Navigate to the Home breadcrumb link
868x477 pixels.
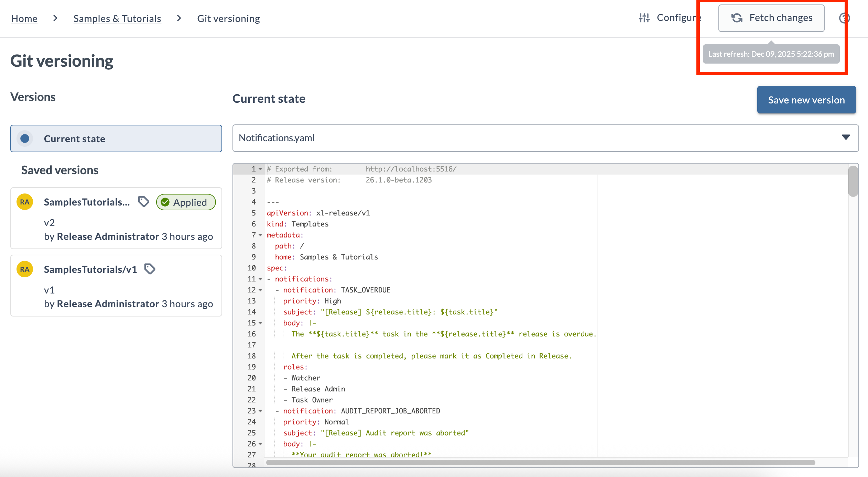point(24,19)
